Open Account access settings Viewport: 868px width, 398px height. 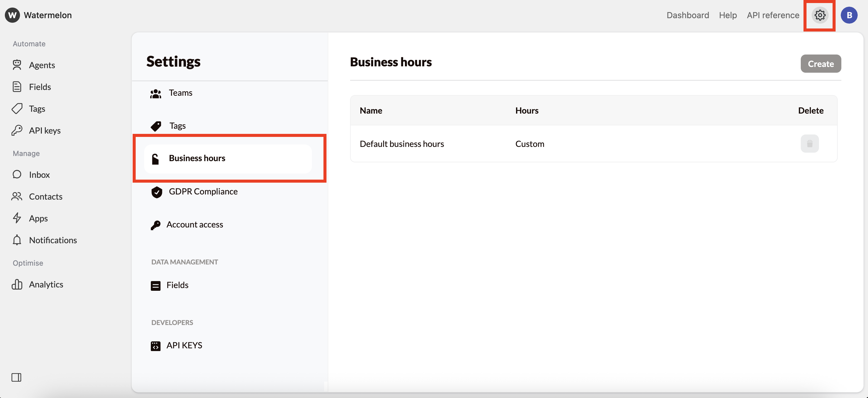pos(194,225)
